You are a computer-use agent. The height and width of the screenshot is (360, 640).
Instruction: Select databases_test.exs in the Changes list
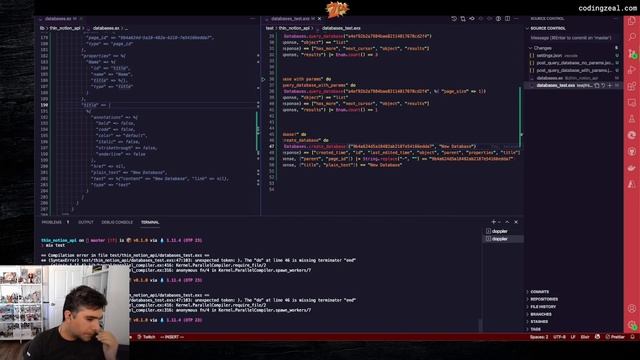[x=573, y=85]
